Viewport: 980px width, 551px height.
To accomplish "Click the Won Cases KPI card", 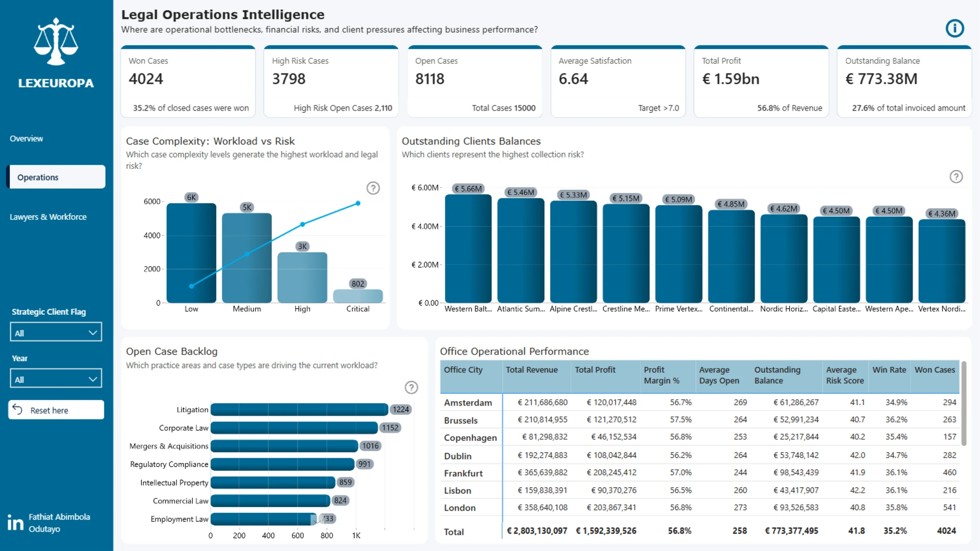I will (188, 82).
